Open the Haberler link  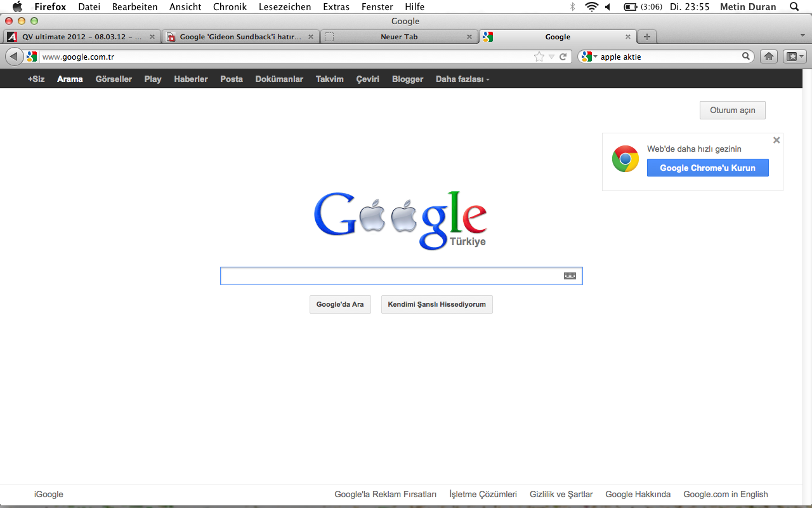tap(191, 79)
